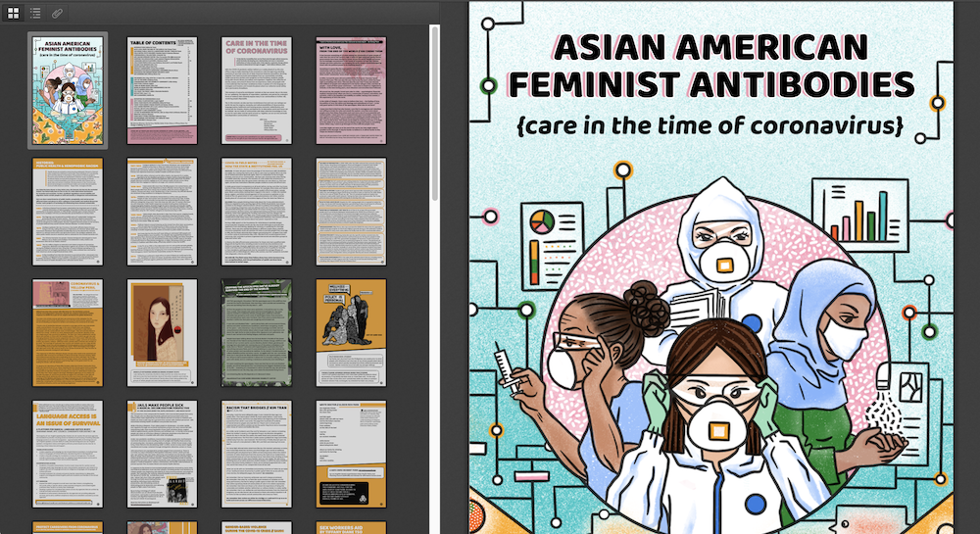Screen dimensions: 980x534
Task: Select thumbnail with orange-outlined text boxes
Action: [351, 212]
